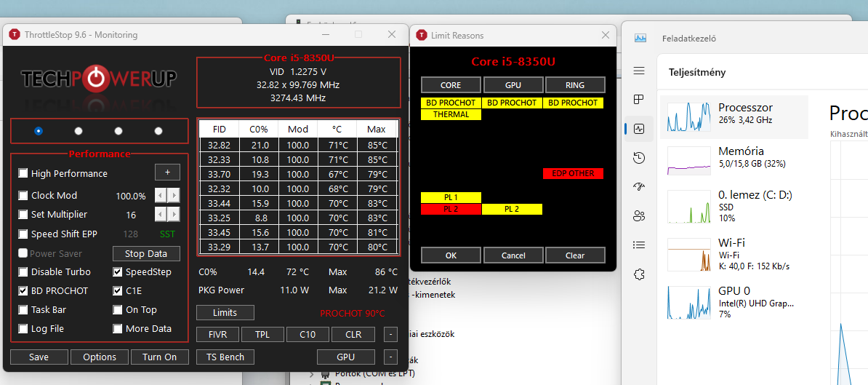The image size is (868, 385).
Task: Select the Memória usage graph thumbnail
Action: [x=688, y=161]
